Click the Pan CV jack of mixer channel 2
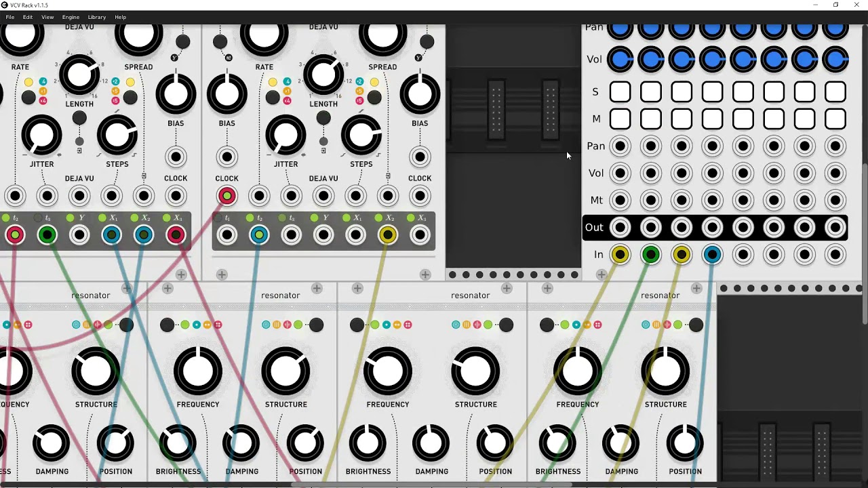This screenshot has height=488, width=868. click(x=651, y=146)
